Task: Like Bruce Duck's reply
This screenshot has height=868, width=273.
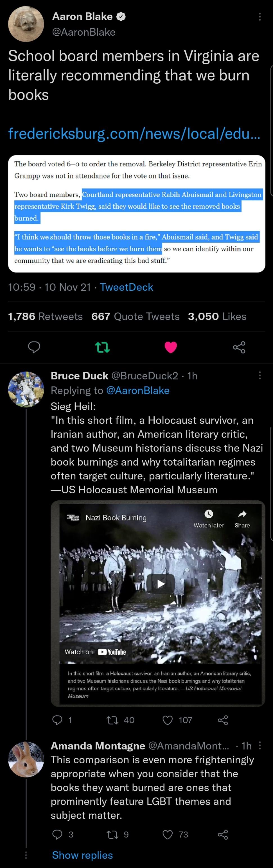Action: 168,720
